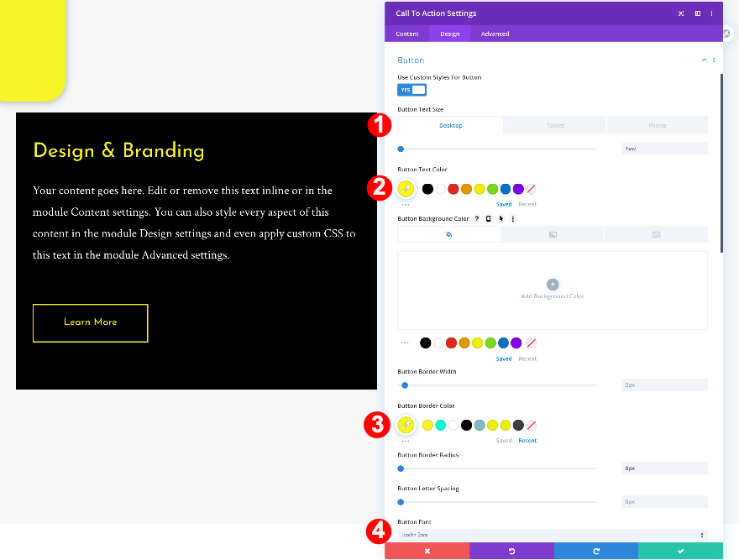The height and width of the screenshot is (560, 739).
Task: Toggle the split view columns icon in header
Action: tap(698, 13)
